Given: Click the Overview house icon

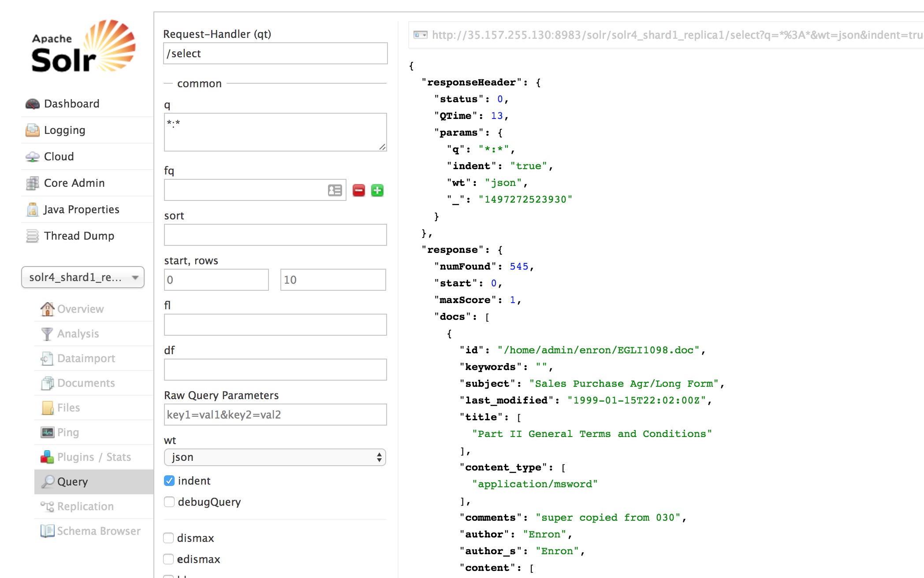Looking at the screenshot, I should pyautogui.click(x=48, y=309).
